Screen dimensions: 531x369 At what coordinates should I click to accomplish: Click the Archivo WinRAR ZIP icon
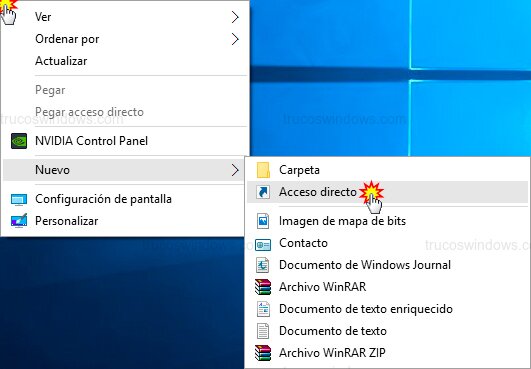tap(263, 353)
